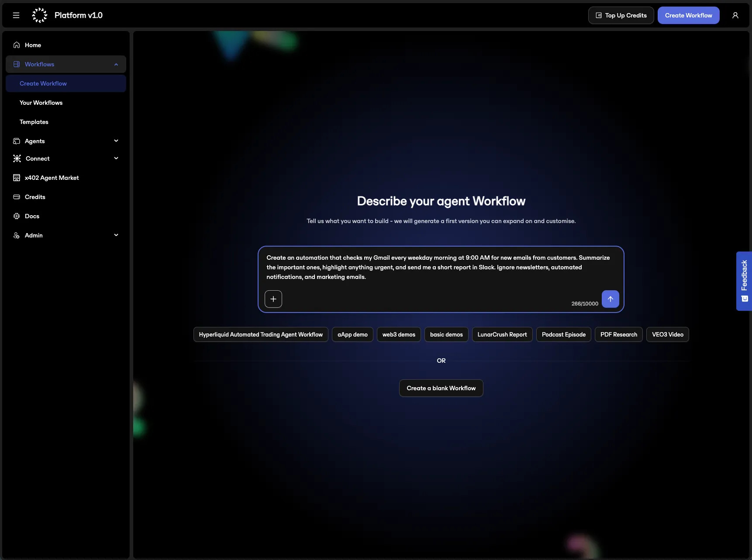
Task: Select the LunarCrush Report chip
Action: click(502, 334)
